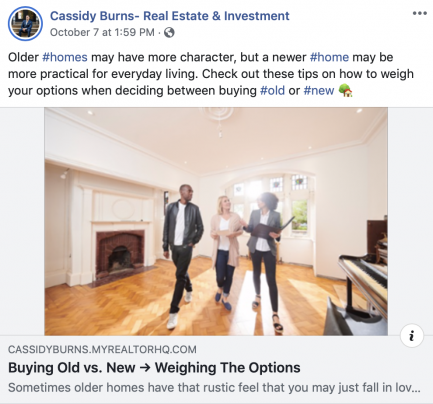433x404 pixels.
Task: Click the house emoji in post text
Action: click(345, 90)
